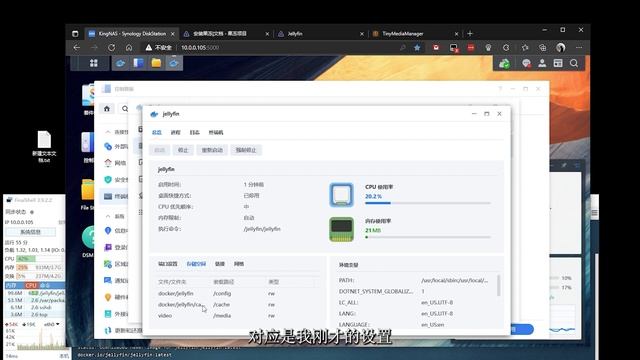This screenshot has width=640, height=360.
Task: Reload the page with browser refresh icon
Action: click(111, 47)
